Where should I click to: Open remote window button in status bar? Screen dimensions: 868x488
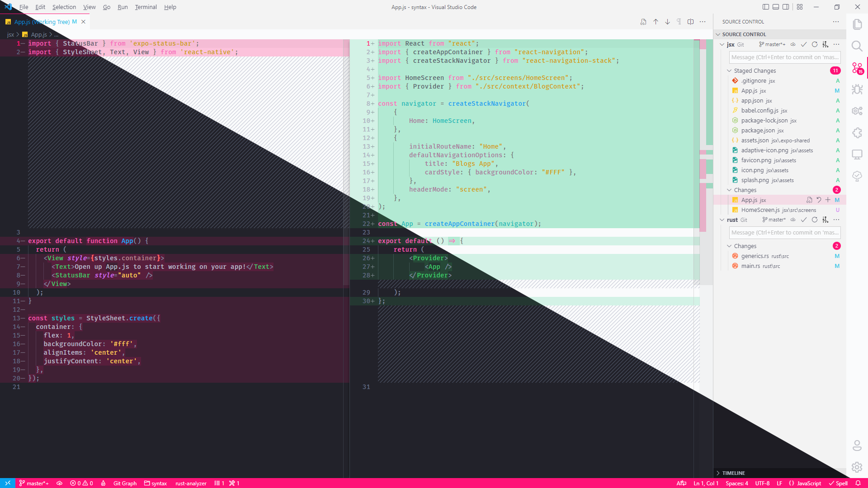8,483
